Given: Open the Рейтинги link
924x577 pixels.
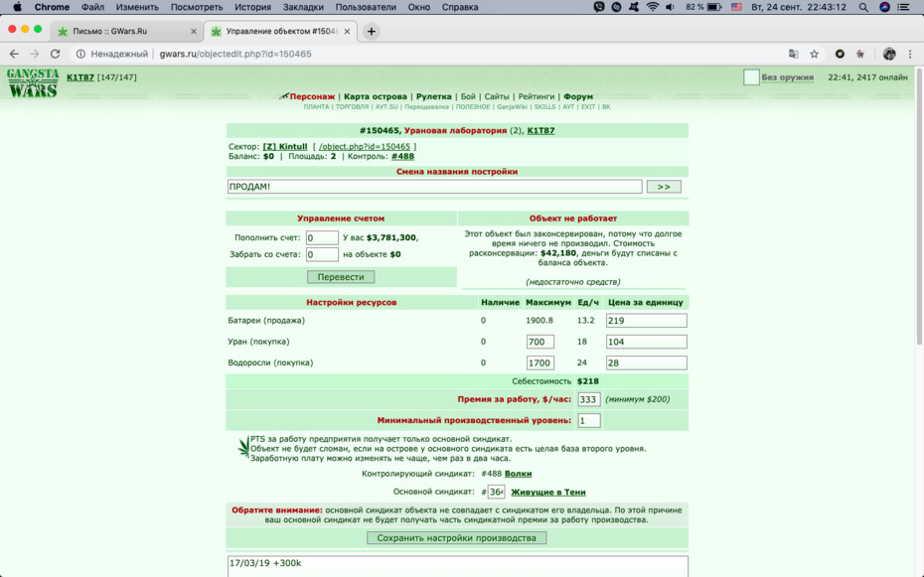Looking at the screenshot, I should pos(537,96).
